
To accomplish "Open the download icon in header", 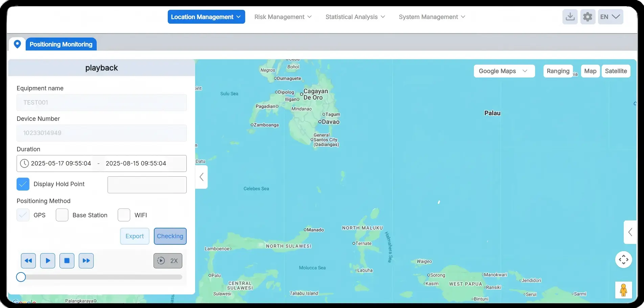I will click(x=570, y=17).
